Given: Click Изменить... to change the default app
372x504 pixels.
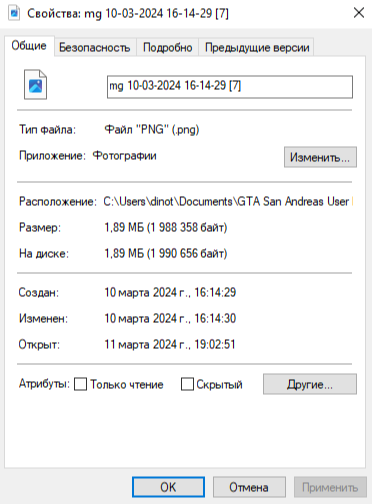Looking at the screenshot, I should pos(320,157).
